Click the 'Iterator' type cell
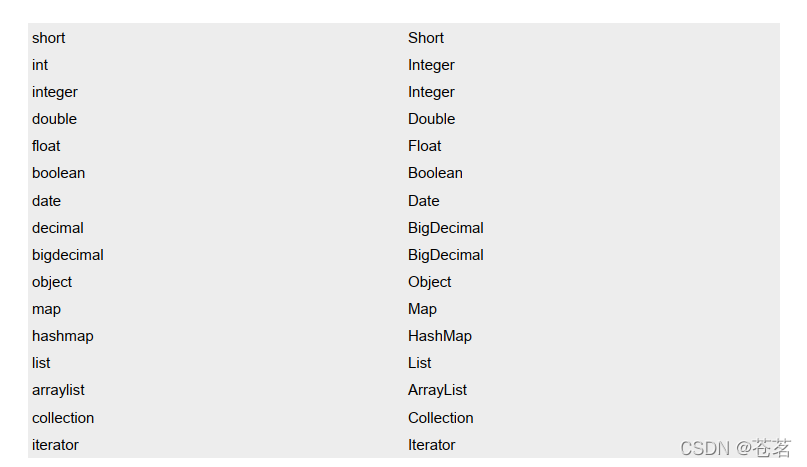This screenshot has height=467, width=807. point(431,445)
